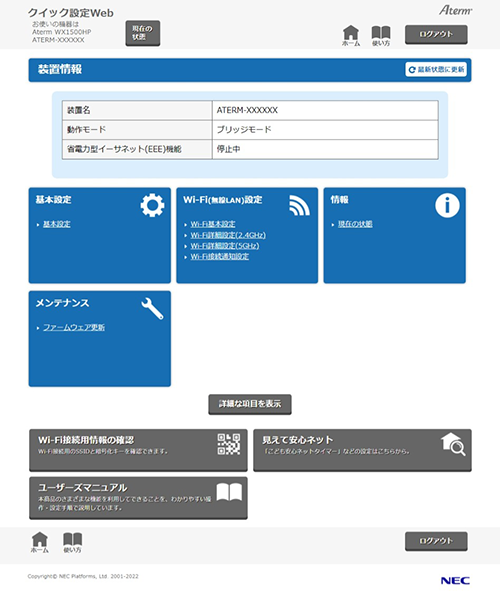Open 現在の状態 link in 情報 panel
The width and height of the screenshot is (500, 596).
355,224
